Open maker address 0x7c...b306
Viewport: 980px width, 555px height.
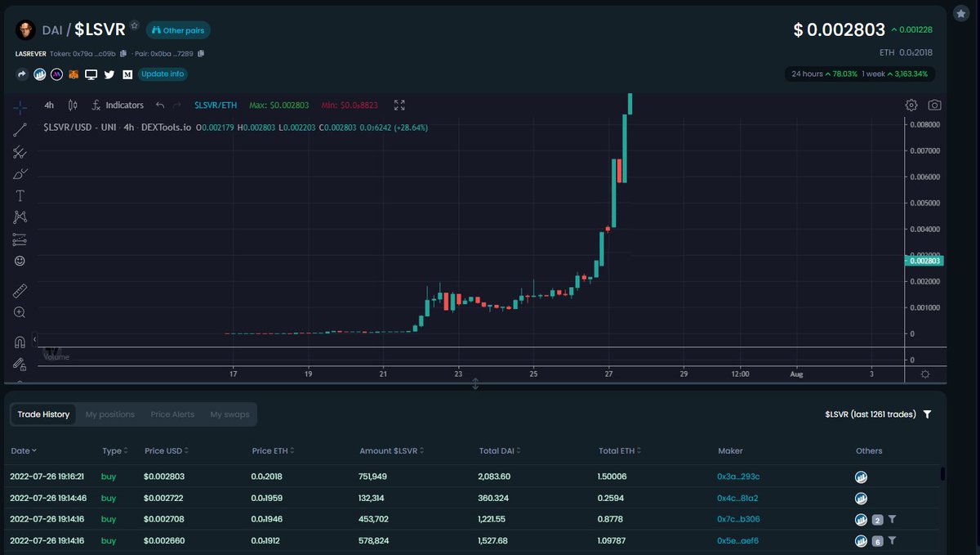(738, 519)
